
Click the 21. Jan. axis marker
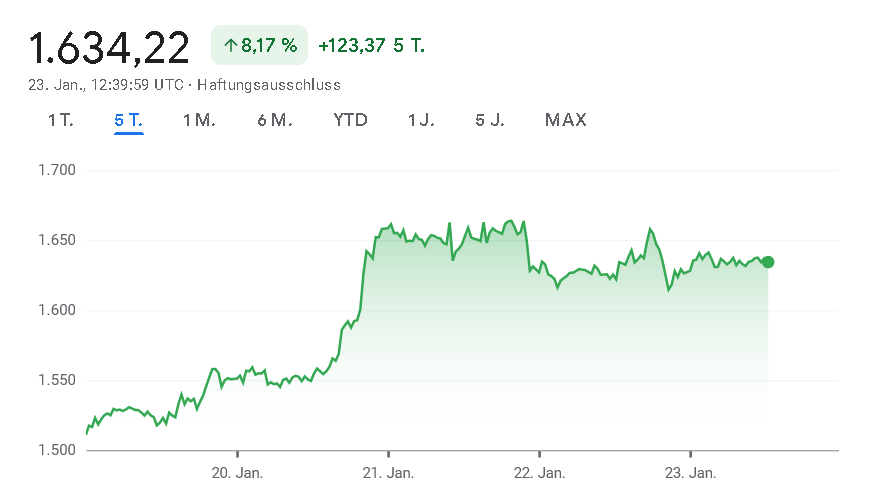388,473
